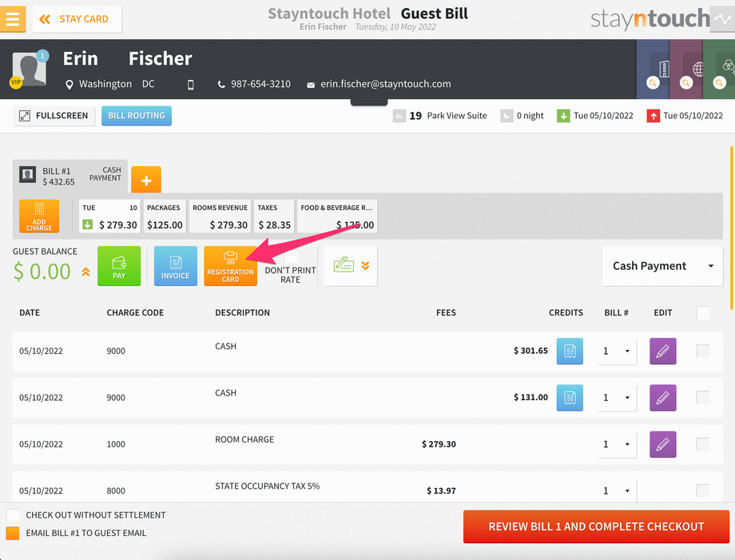This screenshot has height=560, width=735.
Task: Go back to Stay Card
Action: coord(77,19)
